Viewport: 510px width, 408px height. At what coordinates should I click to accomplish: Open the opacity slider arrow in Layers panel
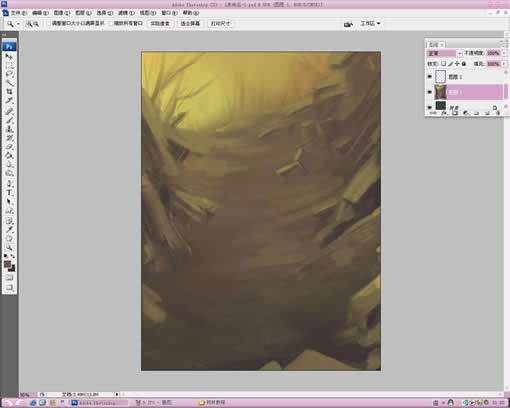(x=504, y=53)
